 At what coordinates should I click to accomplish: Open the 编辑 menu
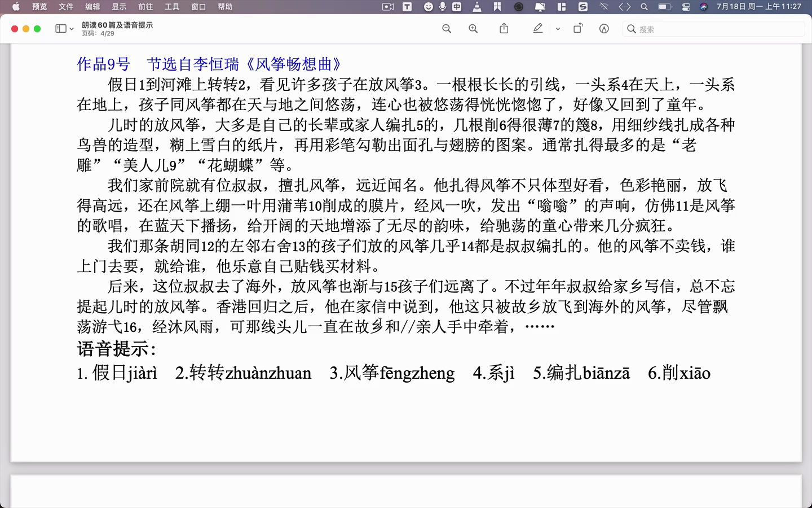pyautogui.click(x=92, y=7)
